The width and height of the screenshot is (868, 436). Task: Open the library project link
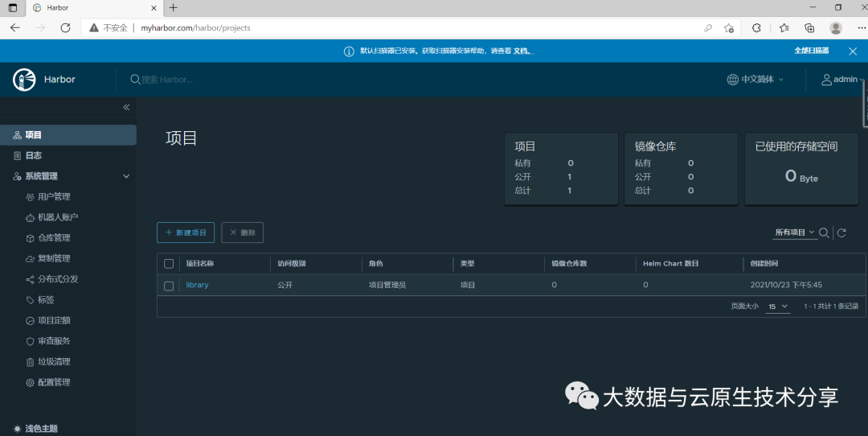pos(197,285)
